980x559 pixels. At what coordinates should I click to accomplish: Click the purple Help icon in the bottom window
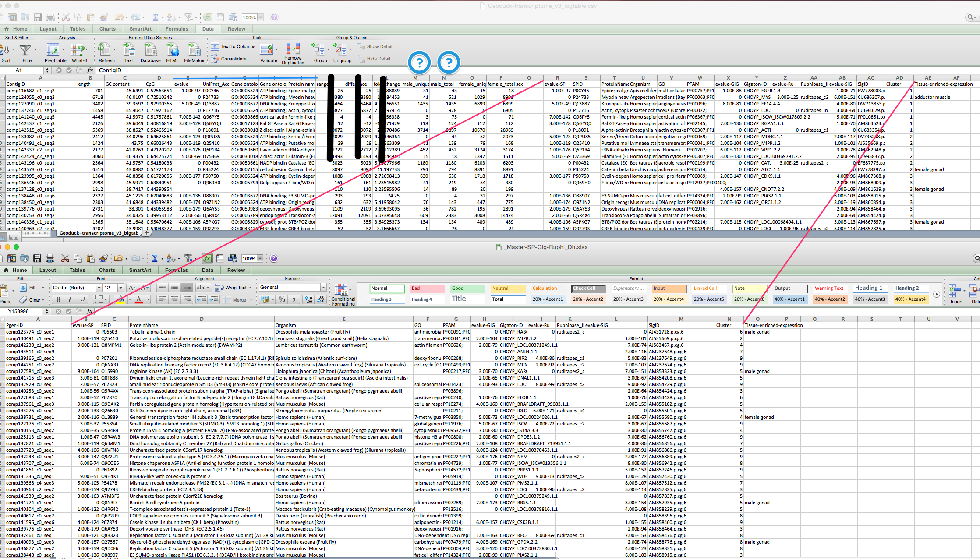click(274, 259)
